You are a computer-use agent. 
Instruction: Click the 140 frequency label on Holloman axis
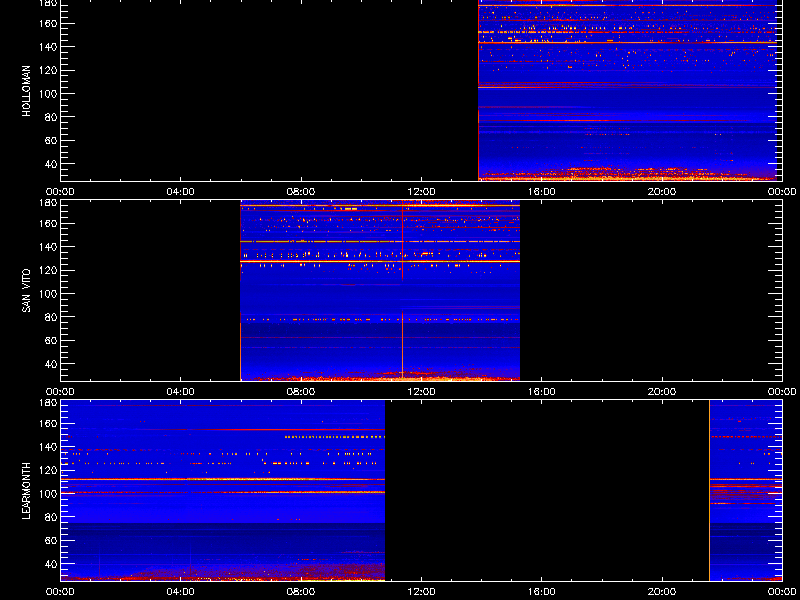click(49, 46)
